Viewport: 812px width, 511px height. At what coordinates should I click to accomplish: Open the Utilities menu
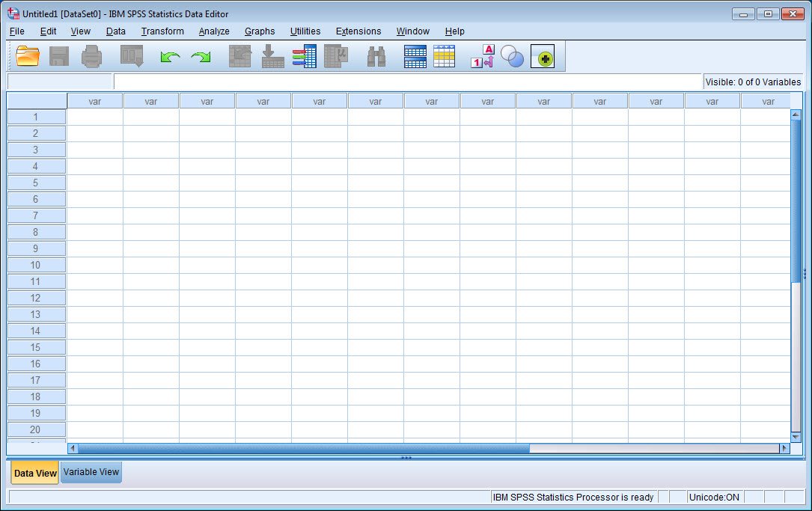tap(305, 31)
